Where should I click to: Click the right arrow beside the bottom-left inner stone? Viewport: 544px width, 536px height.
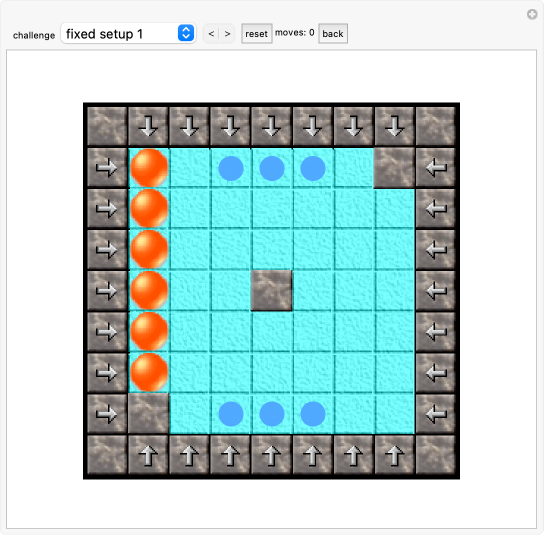tap(107, 414)
